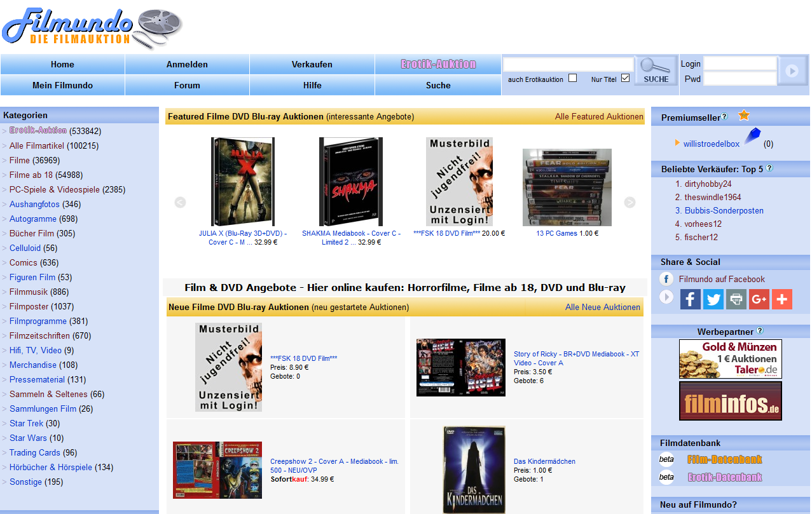The image size is (812, 514).
Task: Toggle the 'Nur Titel' checkbox
Action: (625, 78)
